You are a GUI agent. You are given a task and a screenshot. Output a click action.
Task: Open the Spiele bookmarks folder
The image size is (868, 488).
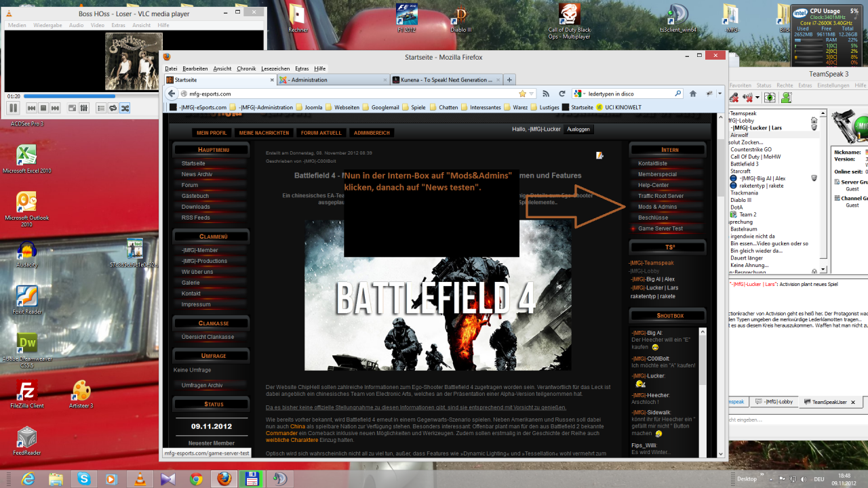(x=414, y=107)
